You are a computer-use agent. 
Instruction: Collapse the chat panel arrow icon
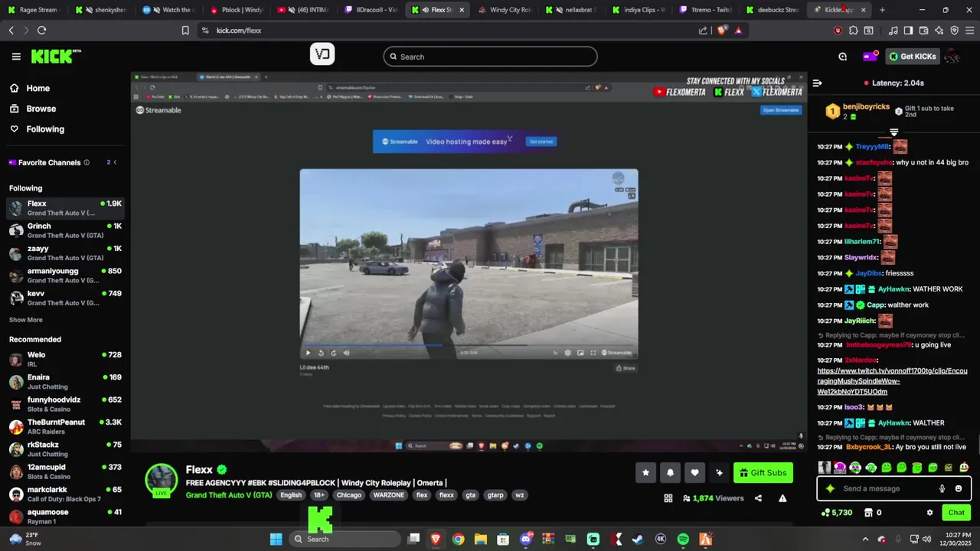coord(817,83)
